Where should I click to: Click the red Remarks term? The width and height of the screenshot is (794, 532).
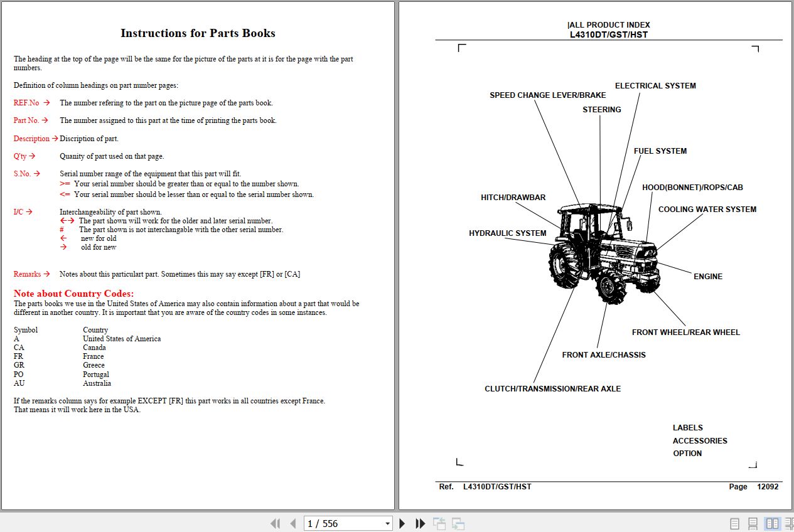[27, 274]
